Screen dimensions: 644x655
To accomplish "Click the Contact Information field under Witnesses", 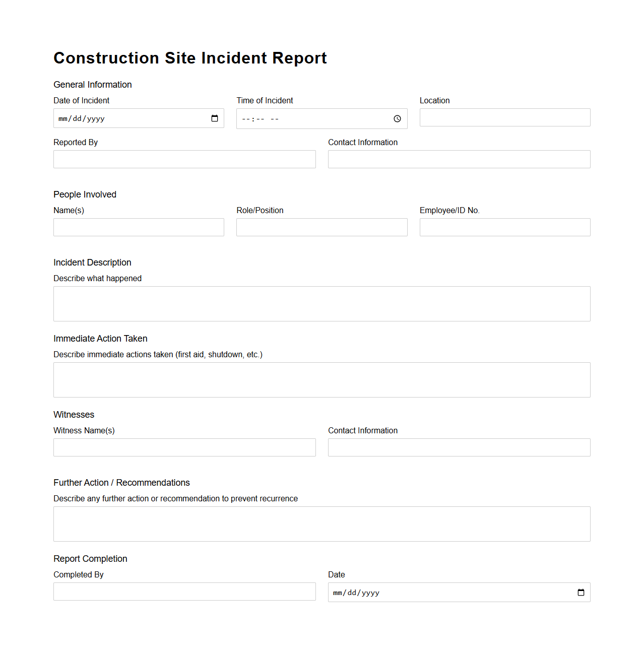I will 459,447.
